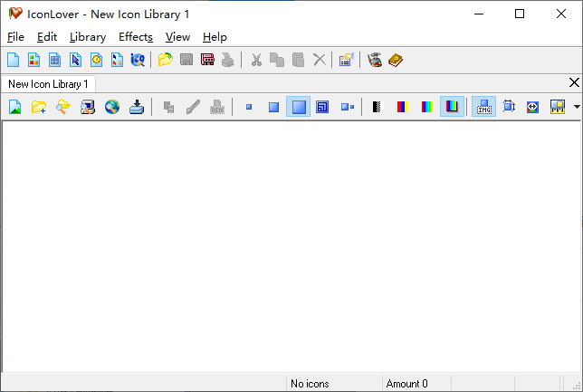Open the help book icon
The width and height of the screenshot is (583, 392).
pyautogui.click(x=396, y=60)
